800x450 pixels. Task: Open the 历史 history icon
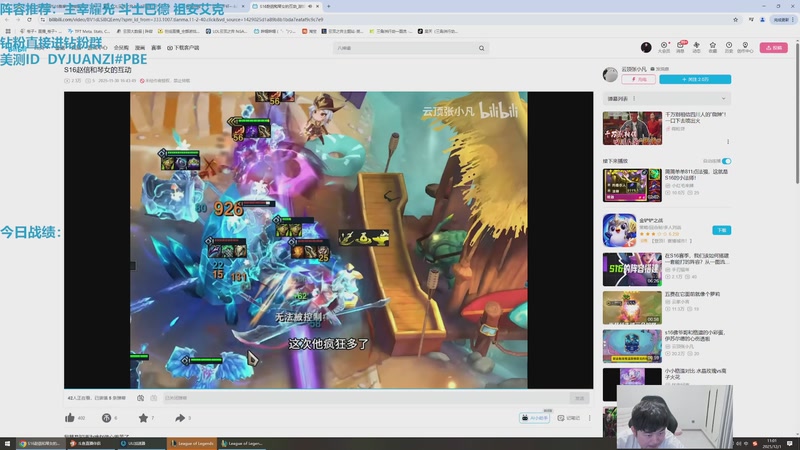[729, 47]
